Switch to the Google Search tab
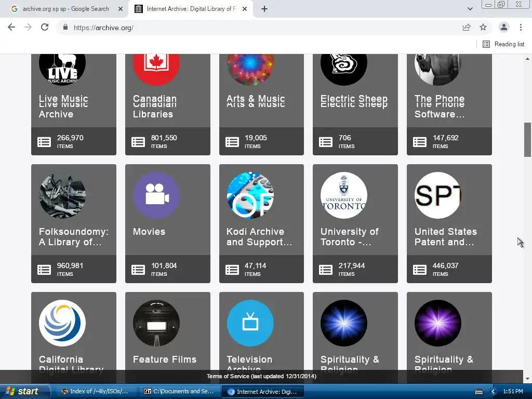This screenshot has width=532, height=399. coord(65,9)
